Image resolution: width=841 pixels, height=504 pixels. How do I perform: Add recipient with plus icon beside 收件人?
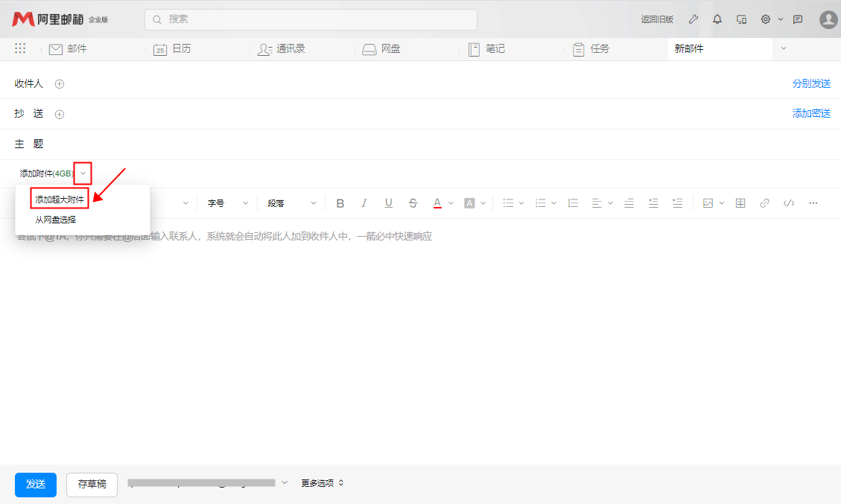pyautogui.click(x=60, y=84)
